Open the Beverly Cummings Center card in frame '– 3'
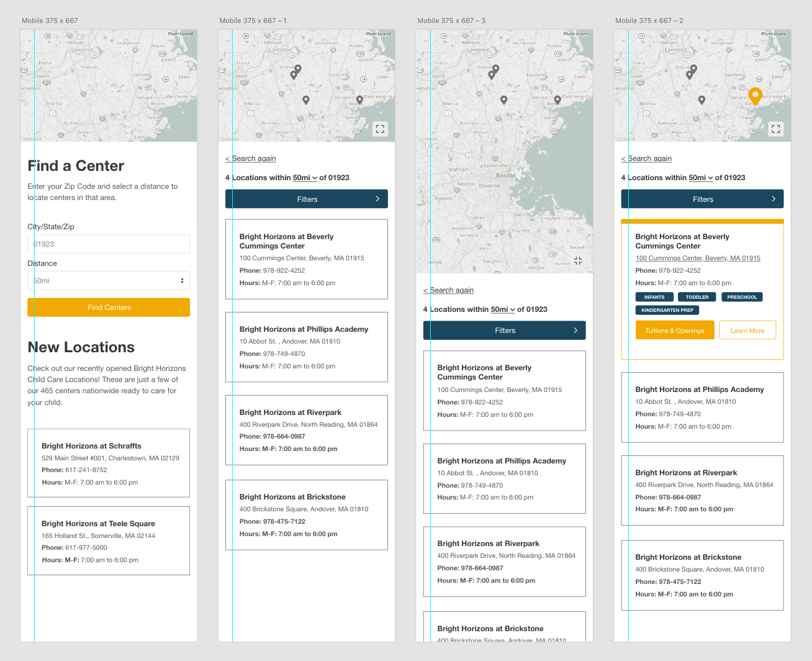The height and width of the screenshot is (661, 812). [x=505, y=391]
